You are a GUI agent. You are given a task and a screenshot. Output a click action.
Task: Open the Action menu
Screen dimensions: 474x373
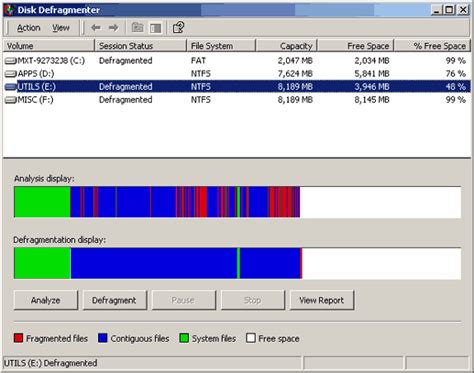29,28
